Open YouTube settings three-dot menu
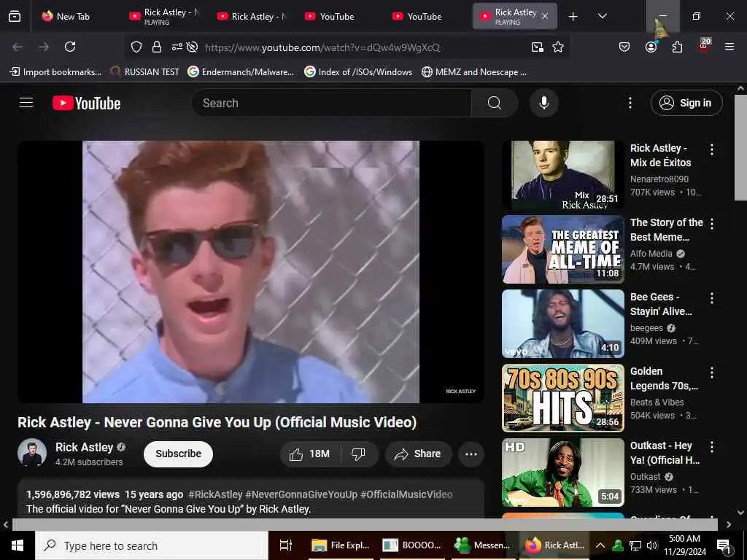 pyautogui.click(x=630, y=103)
